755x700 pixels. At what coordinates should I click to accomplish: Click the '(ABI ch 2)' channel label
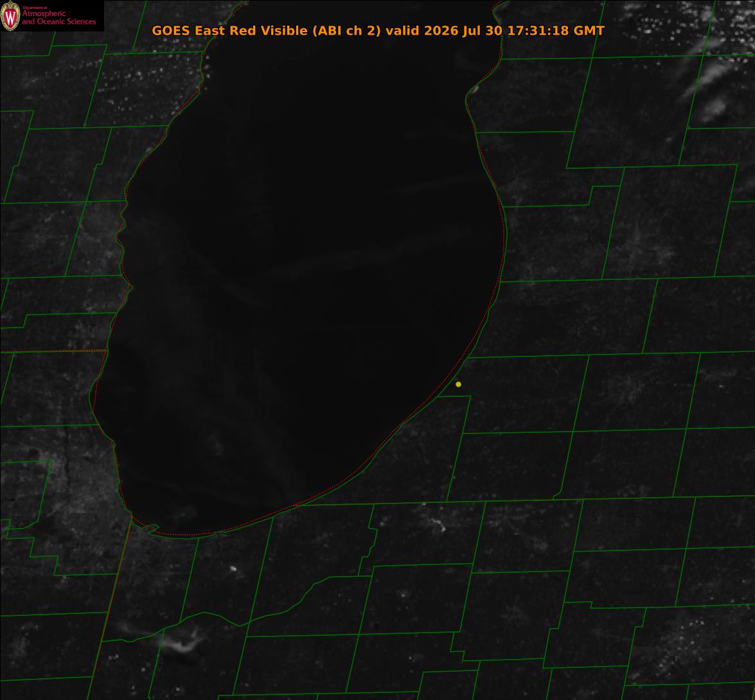click(x=347, y=31)
